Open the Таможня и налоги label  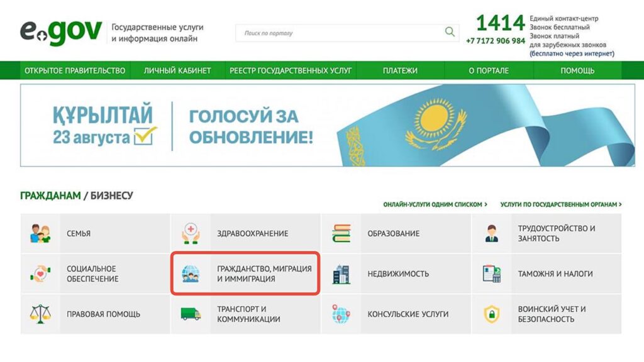click(555, 274)
